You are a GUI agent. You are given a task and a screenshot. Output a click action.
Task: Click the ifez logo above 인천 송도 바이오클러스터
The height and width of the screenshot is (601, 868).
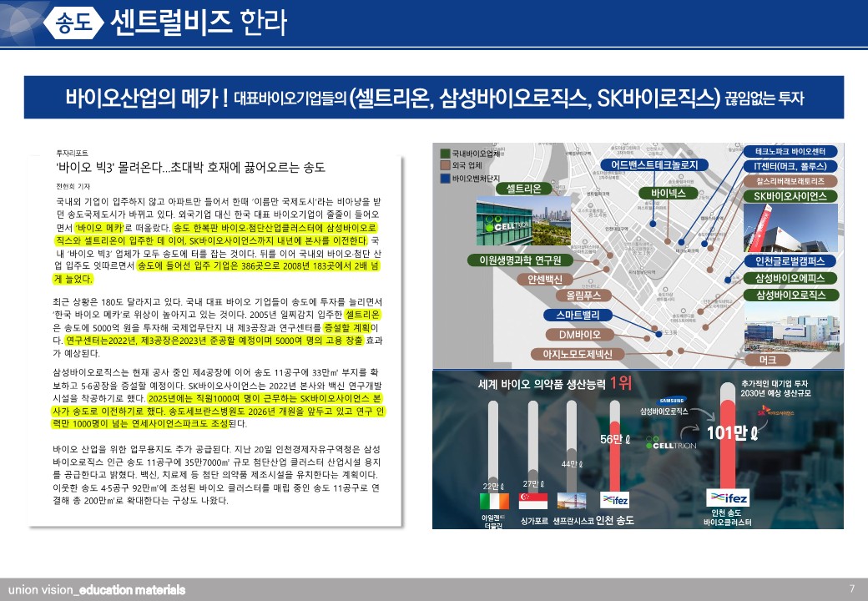[727, 498]
